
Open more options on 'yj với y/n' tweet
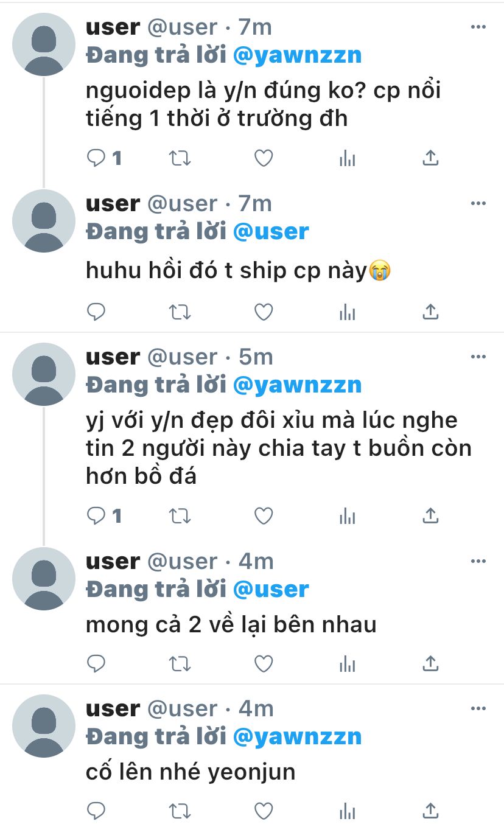pyautogui.click(x=479, y=357)
